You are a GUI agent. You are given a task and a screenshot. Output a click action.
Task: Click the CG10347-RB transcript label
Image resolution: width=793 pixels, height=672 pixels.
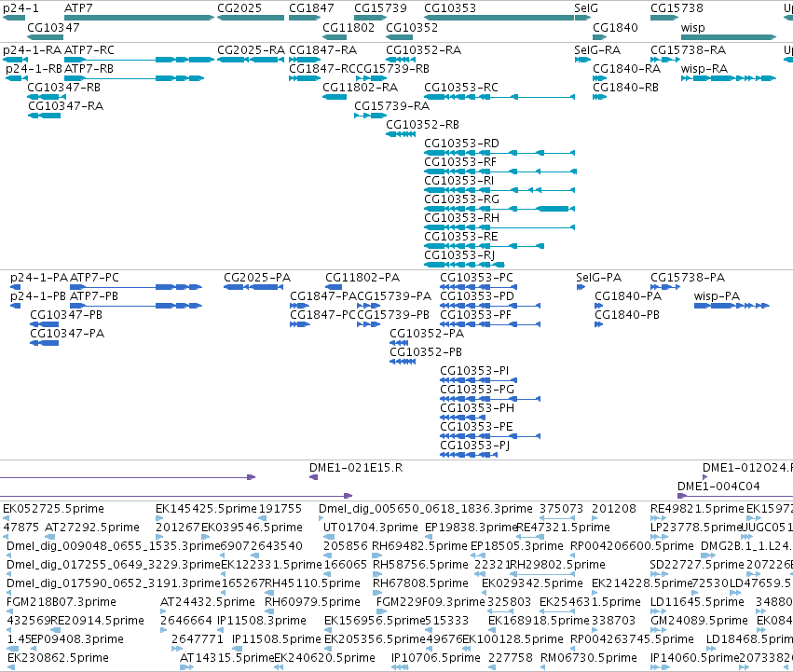[x=63, y=88]
